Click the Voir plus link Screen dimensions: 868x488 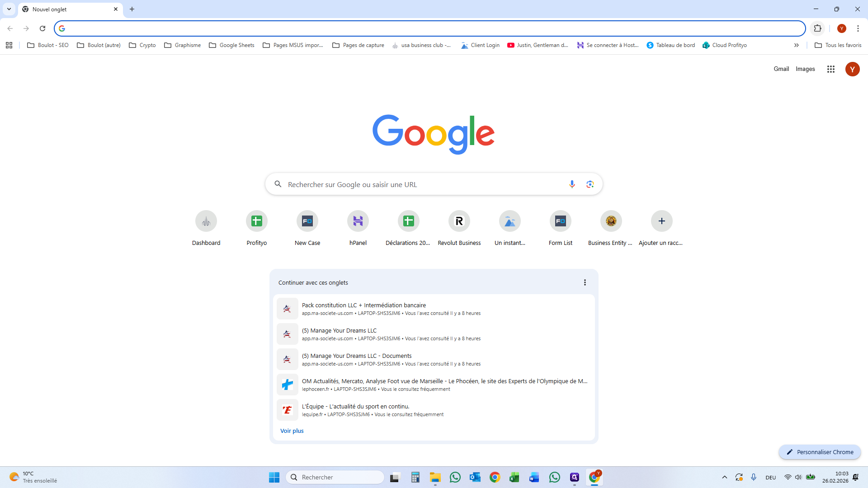[x=292, y=431]
